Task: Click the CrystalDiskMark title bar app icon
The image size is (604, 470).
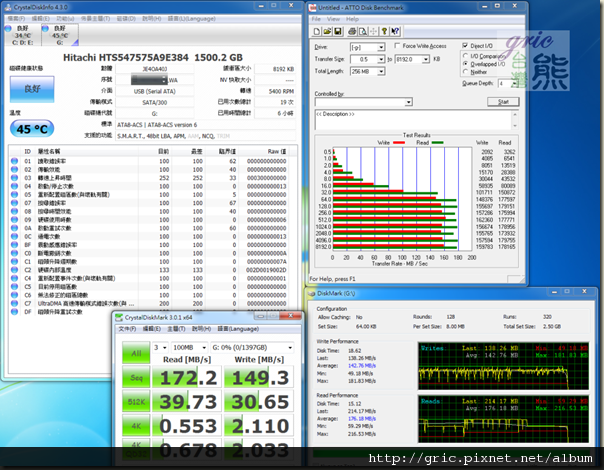Action: pyautogui.click(x=119, y=317)
